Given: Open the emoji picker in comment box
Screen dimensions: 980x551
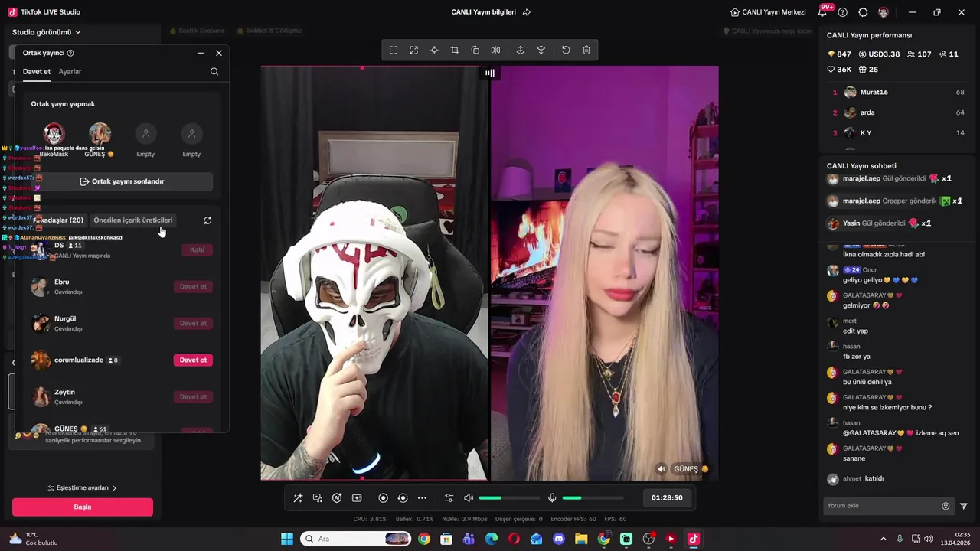Looking at the screenshot, I should 946,506.
